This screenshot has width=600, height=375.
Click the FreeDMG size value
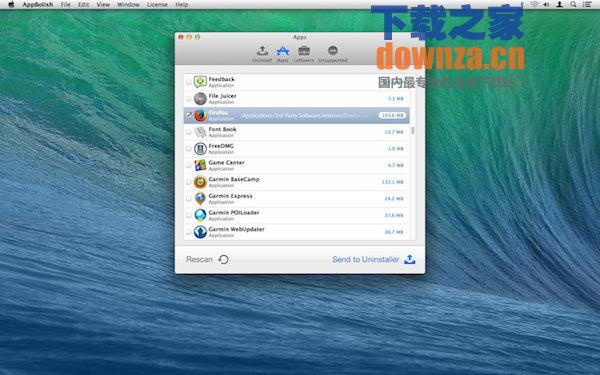396,149
